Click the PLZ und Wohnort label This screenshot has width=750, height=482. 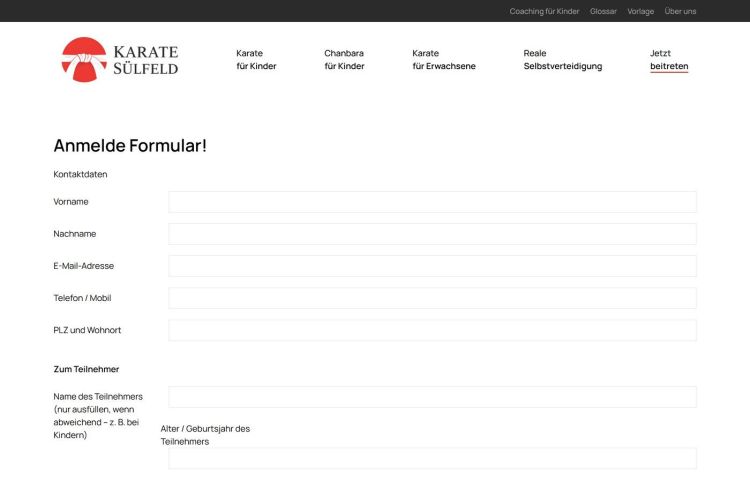point(87,330)
